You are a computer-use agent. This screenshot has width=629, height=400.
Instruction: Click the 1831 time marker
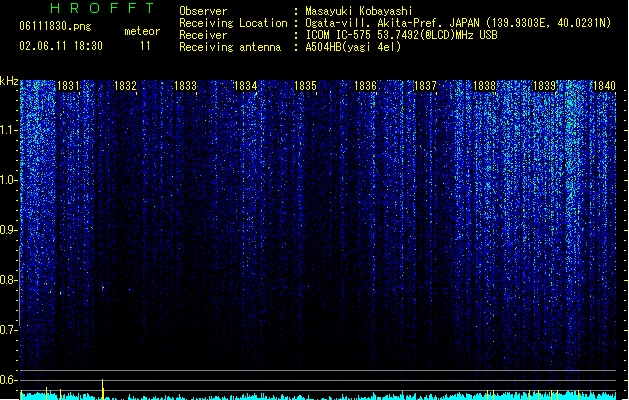click(x=68, y=86)
